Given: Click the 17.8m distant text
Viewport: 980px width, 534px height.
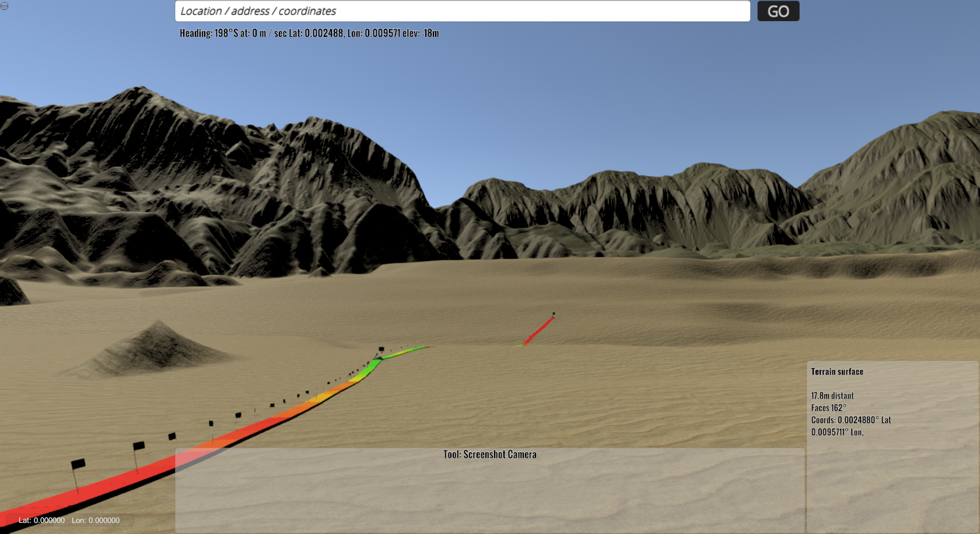Looking at the screenshot, I should 832,396.
